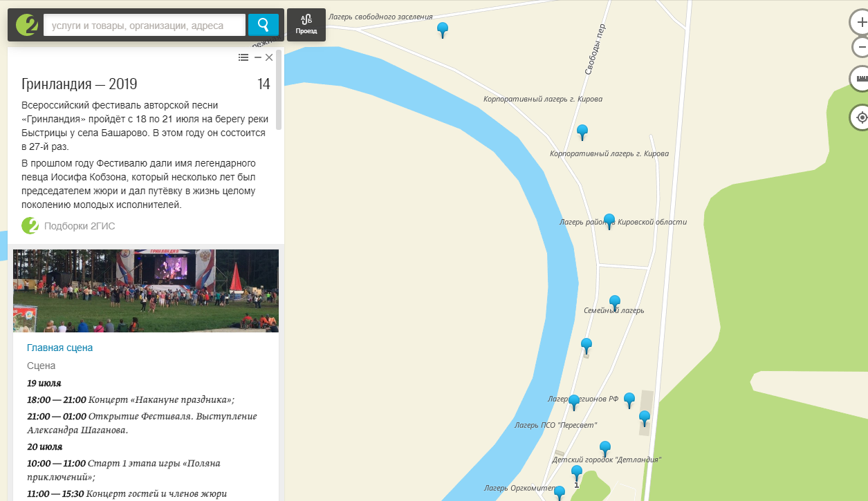Open the Главная сцена link
868x501 pixels.
pyautogui.click(x=59, y=348)
